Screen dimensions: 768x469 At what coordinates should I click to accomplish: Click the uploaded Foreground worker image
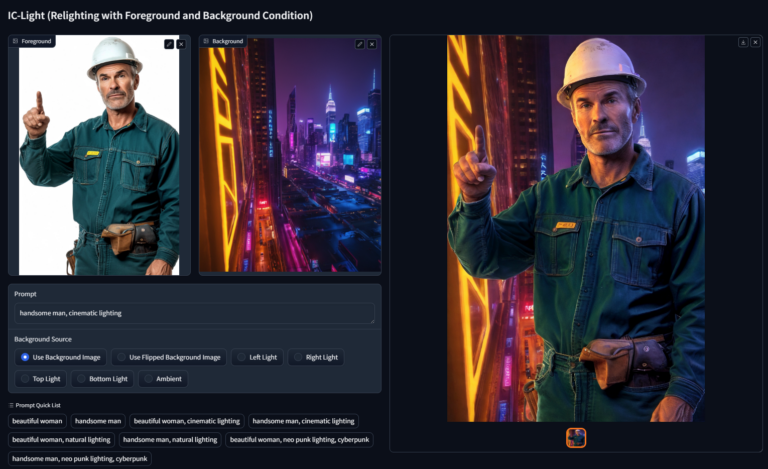(99, 155)
